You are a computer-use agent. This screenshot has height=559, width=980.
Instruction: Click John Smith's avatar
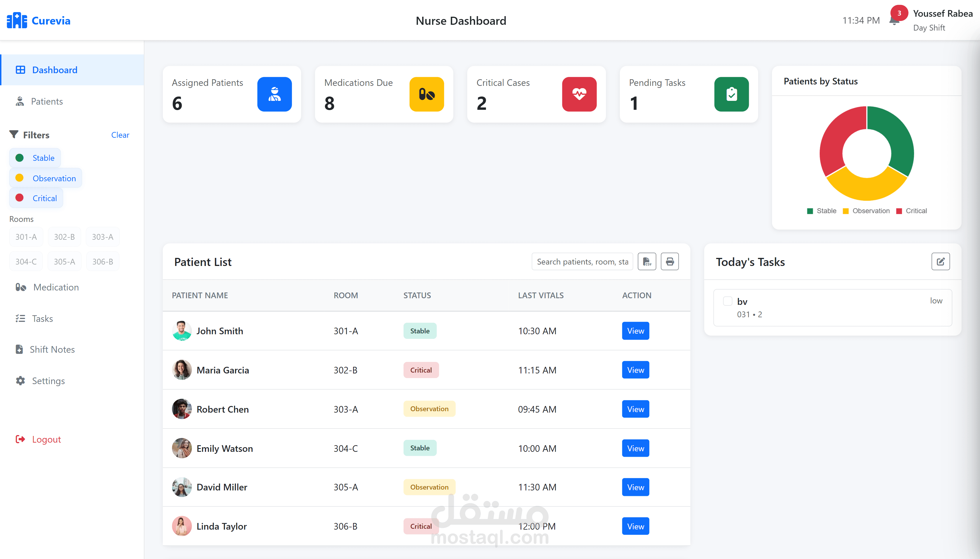tap(182, 331)
